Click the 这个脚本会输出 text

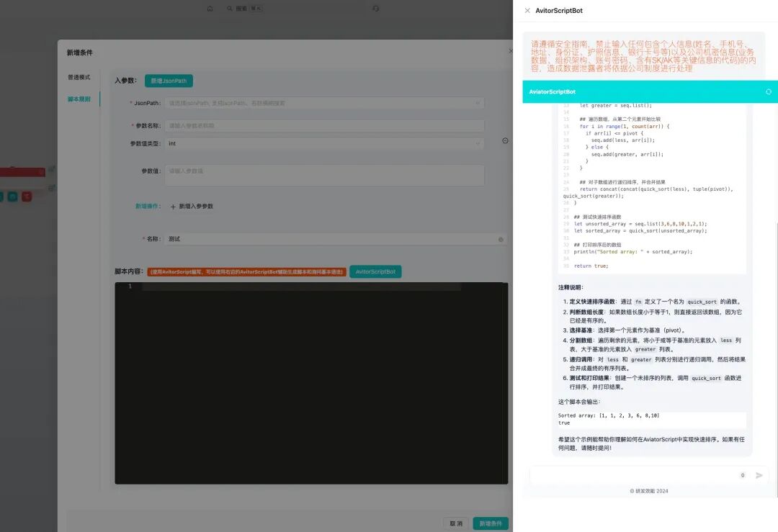[x=579, y=402]
